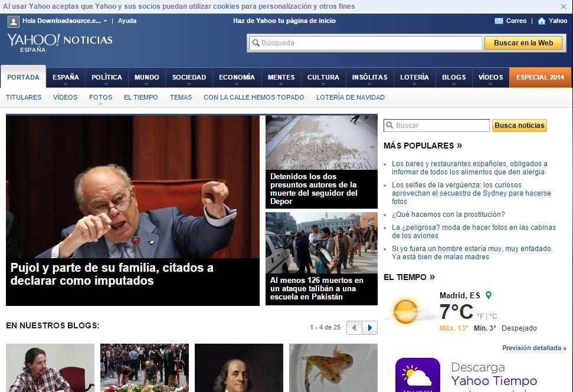Click TEMAS in the sub-navigation

(x=181, y=97)
